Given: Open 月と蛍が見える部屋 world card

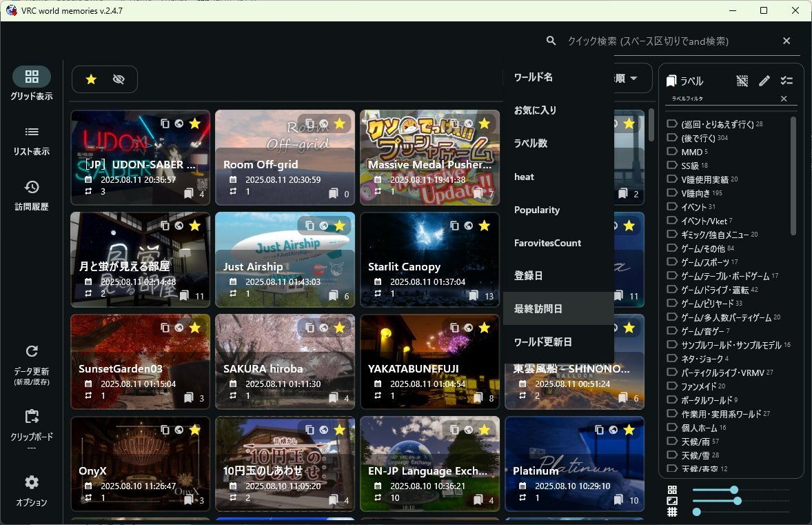Looking at the screenshot, I should click(141, 259).
